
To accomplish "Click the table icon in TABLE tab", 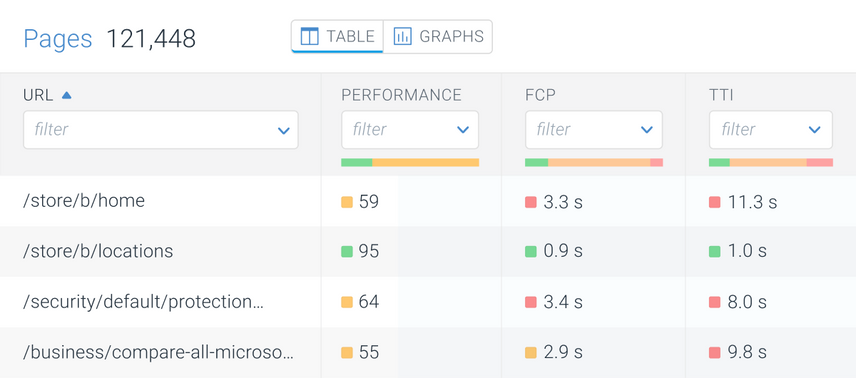I will point(310,37).
